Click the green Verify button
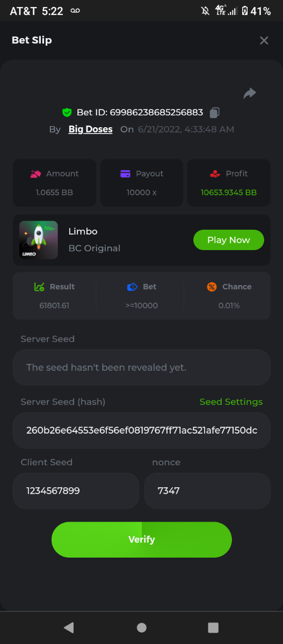Viewport: 283px width, 644px height. (x=142, y=540)
